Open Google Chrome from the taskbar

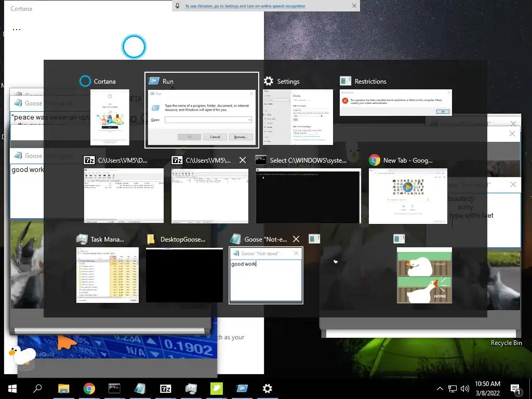(x=89, y=389)
